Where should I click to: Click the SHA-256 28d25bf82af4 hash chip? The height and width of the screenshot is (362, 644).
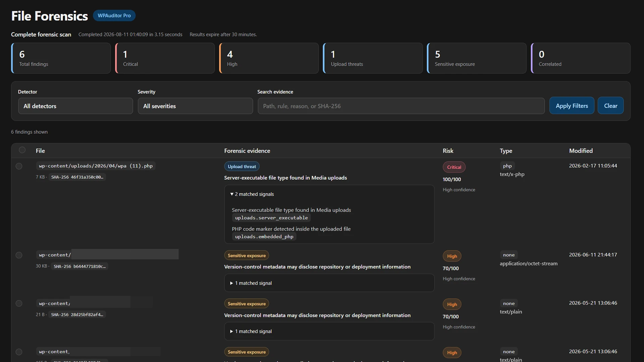[77, 315]
